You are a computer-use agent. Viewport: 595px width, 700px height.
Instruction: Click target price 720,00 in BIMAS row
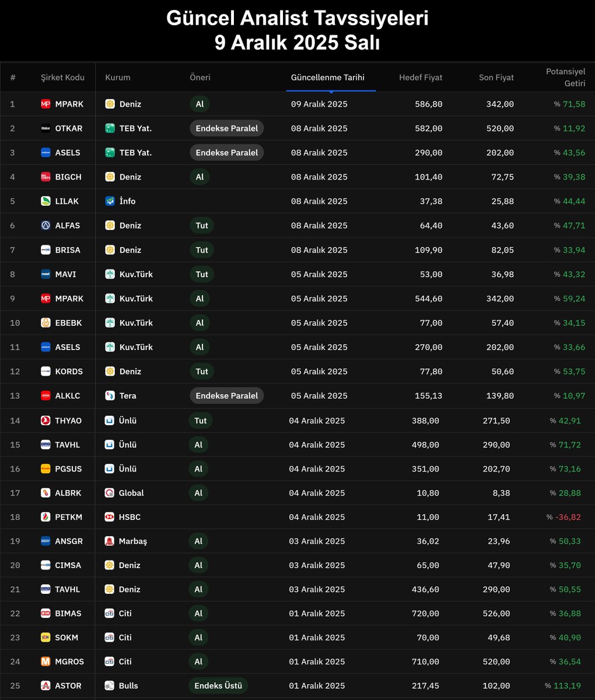425,614
